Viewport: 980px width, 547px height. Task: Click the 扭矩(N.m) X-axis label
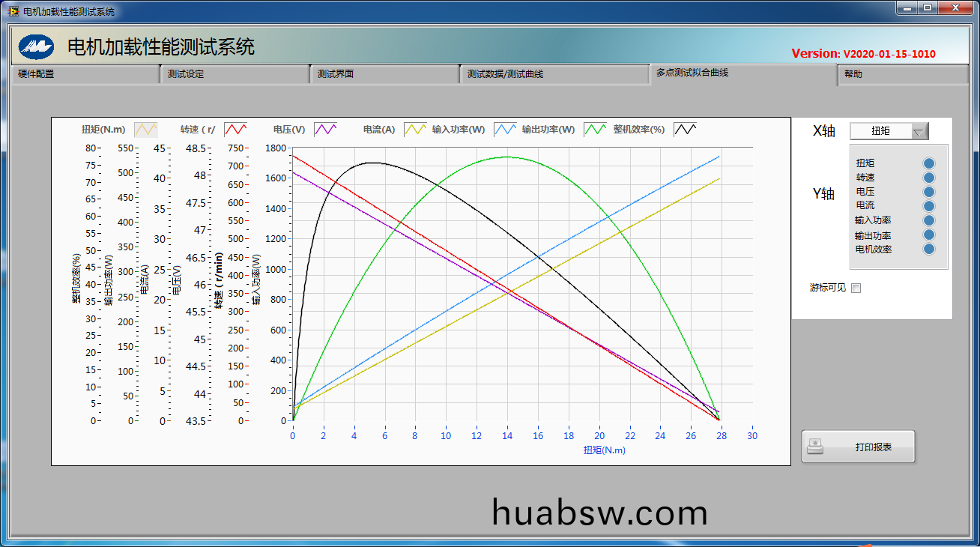(604, 450)
